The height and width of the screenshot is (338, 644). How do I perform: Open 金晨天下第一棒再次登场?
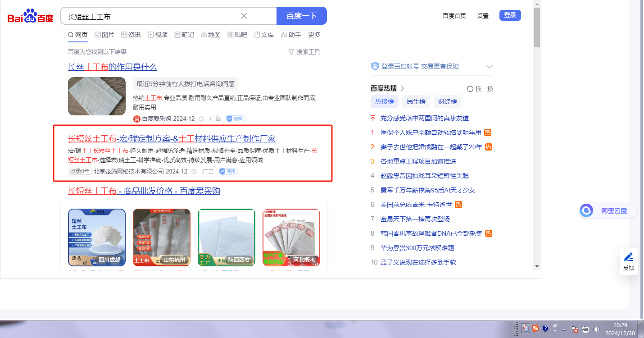(415, 219)
